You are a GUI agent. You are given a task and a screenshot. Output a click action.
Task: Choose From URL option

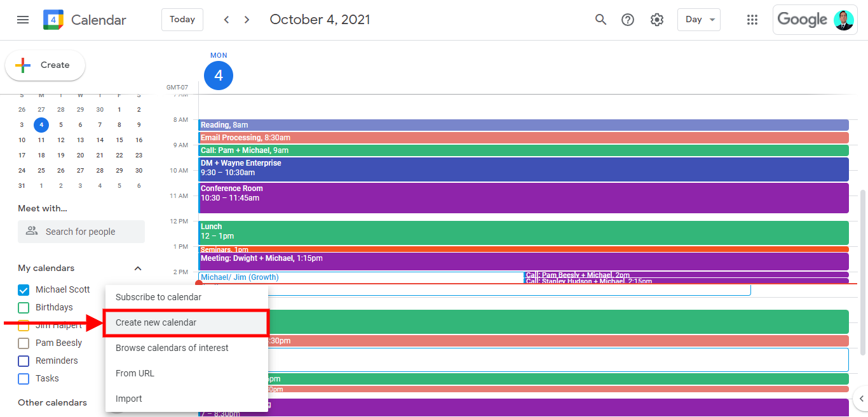tap(187, 373)
